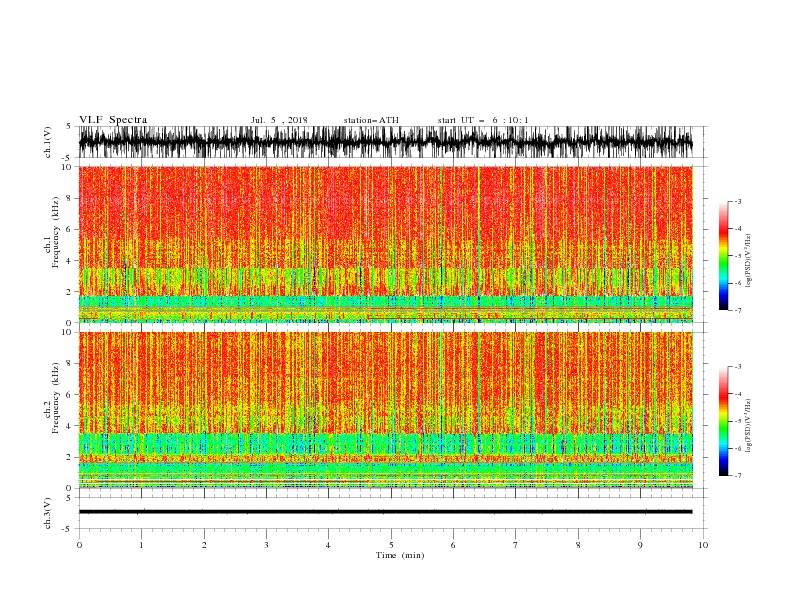This screenshot has width=792, height=612.
Task: Click time axis tick label '5'
Action: 391,545
